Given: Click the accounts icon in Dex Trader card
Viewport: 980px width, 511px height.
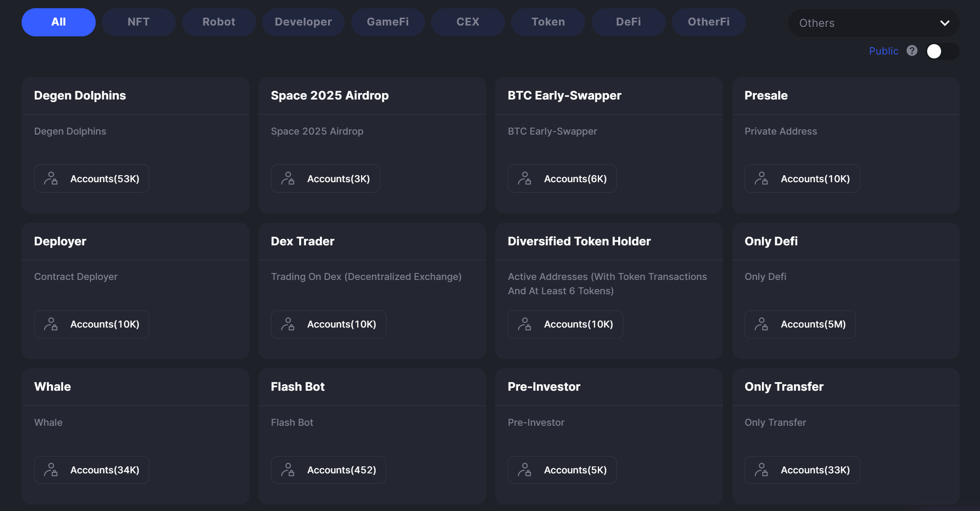Looking at the screenshot, I should pyautogui.click(x=288, y=324).
